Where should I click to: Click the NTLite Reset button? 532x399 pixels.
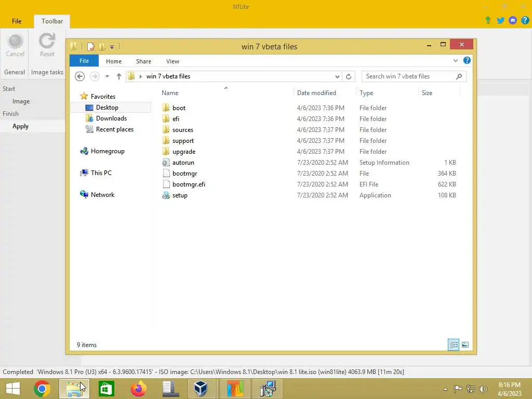(47, 46)
